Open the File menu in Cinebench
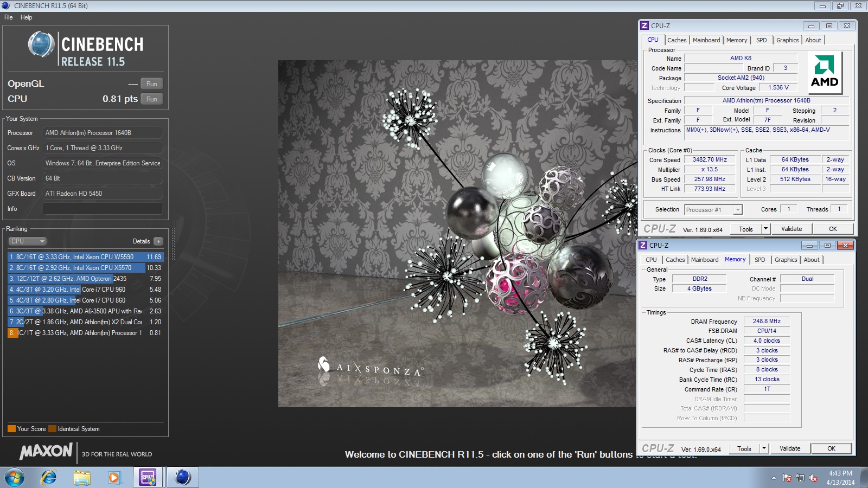Image resolution: width=868 pixels, height=488 pixels. click(9, 17)
